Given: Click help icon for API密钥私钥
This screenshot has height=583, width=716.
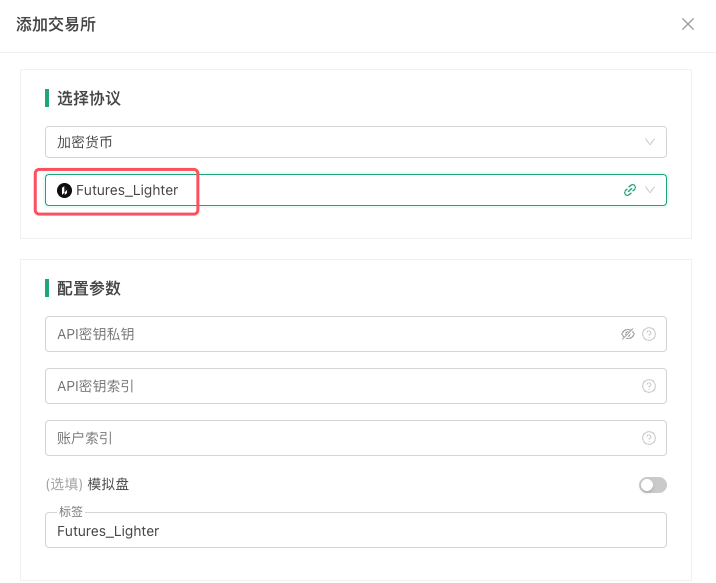Looking at the screenshot, I should [649, 334].
